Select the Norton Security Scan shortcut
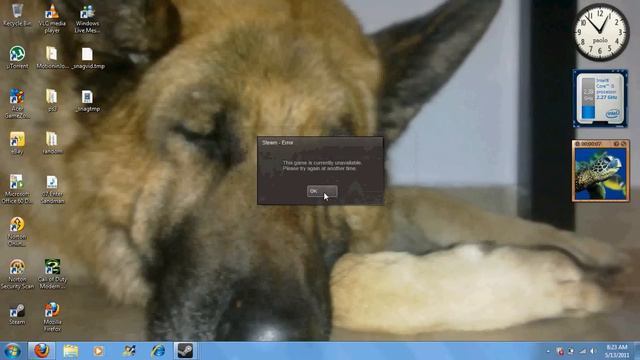Screen dimensions: 640x360 point(17,274)
